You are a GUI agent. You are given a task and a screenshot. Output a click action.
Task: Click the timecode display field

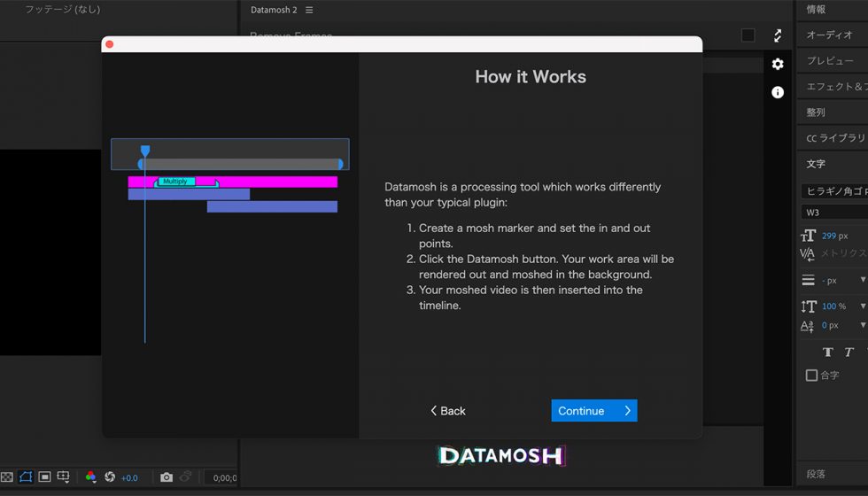click(221, 477)
